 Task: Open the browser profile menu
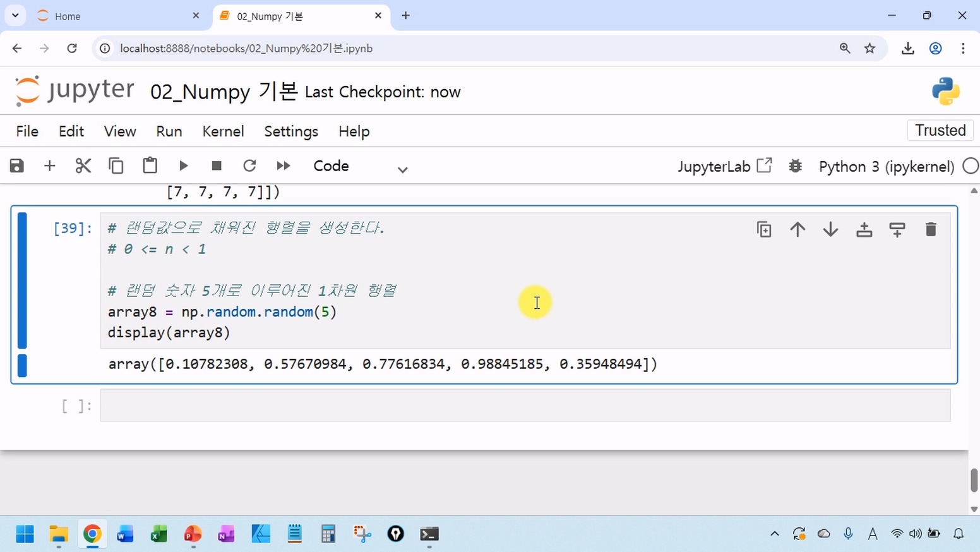coord(936,48)
